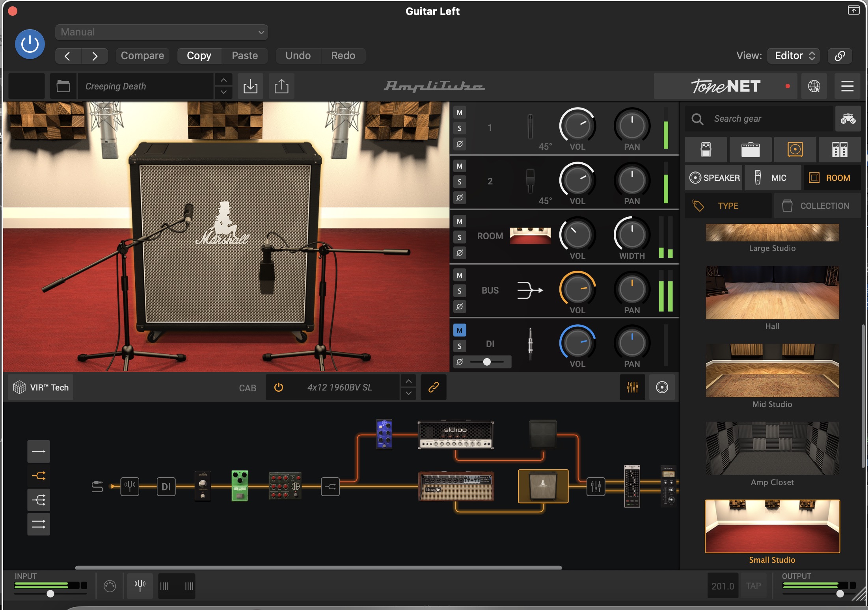Screen dimensions: 868x610
Task: Click the ROOM WIDTH knob
Action: click(x=632, y=234)
